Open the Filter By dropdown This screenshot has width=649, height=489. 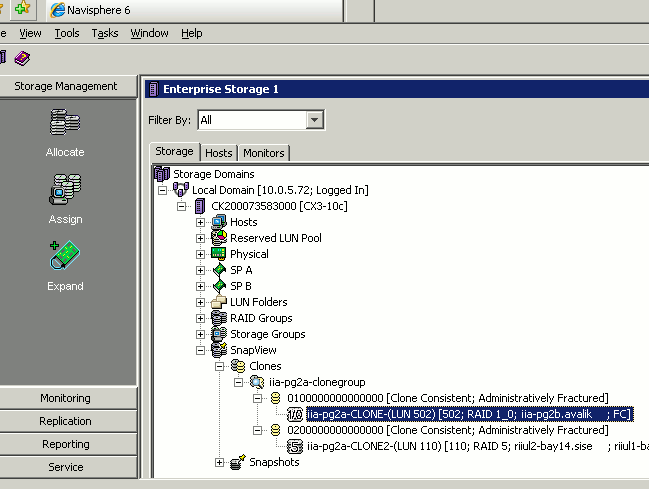click(x=315, y=120)
